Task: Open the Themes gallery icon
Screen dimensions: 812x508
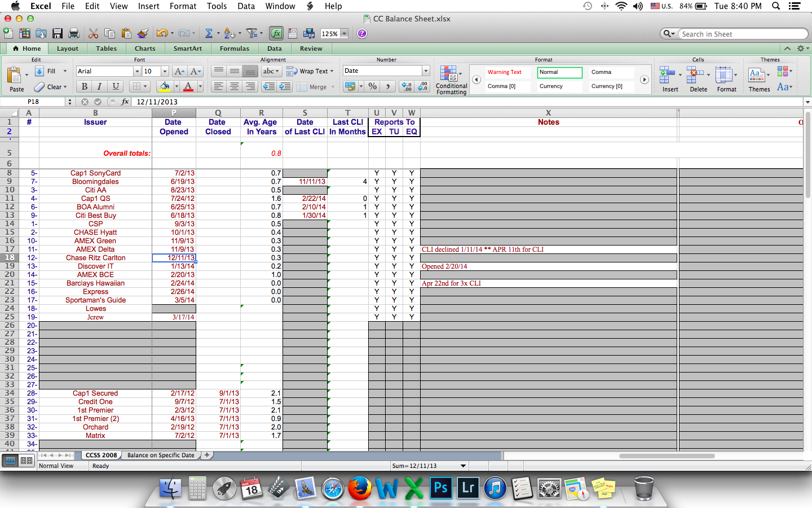Action: point(756,75)
